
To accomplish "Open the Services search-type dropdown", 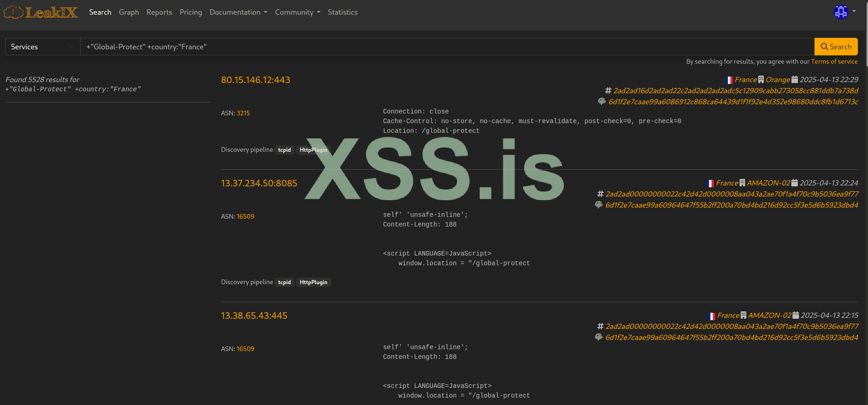I will 42,47.
